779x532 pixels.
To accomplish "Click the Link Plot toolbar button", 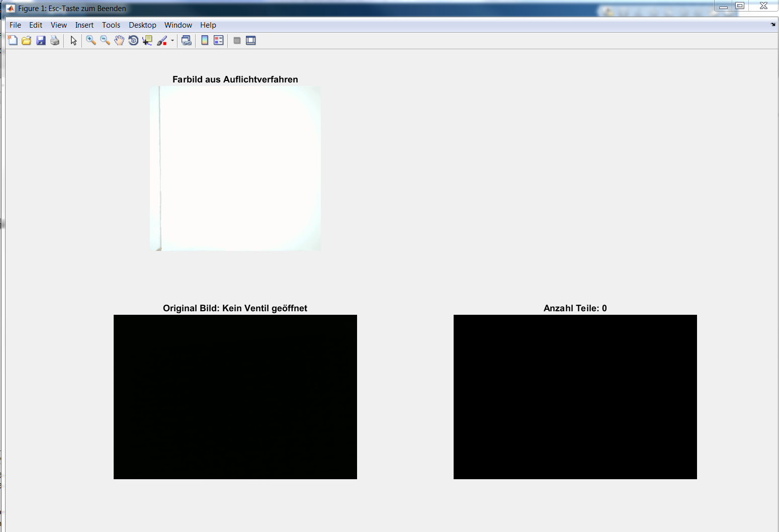I will [187, 41].
